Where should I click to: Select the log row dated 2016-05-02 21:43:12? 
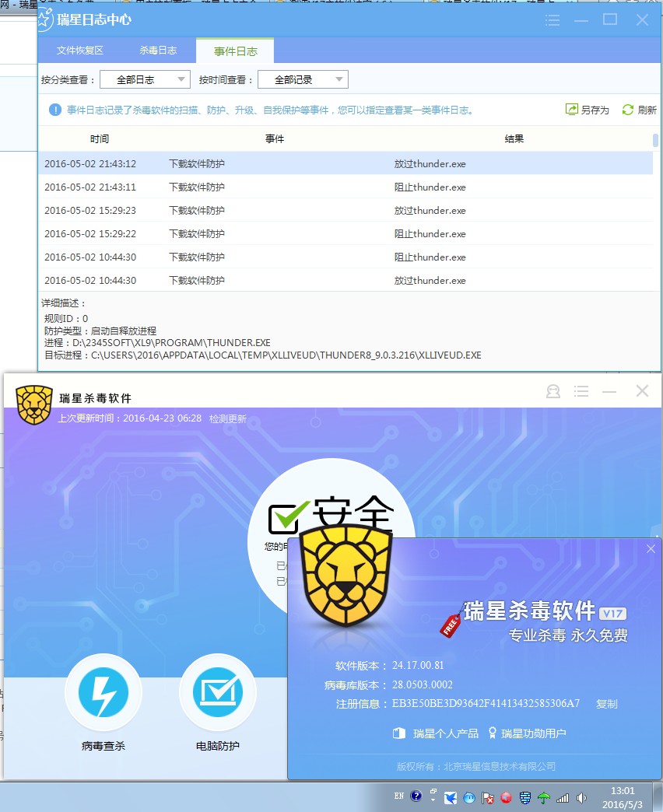[x=345, y=163]
